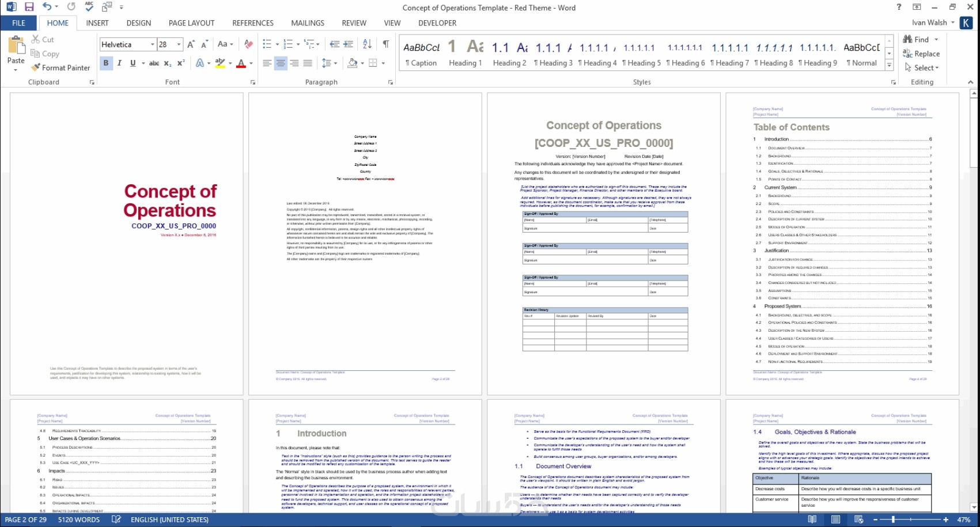Toggle Underline formatting
The image size is (980, 527).
[133, 63]
